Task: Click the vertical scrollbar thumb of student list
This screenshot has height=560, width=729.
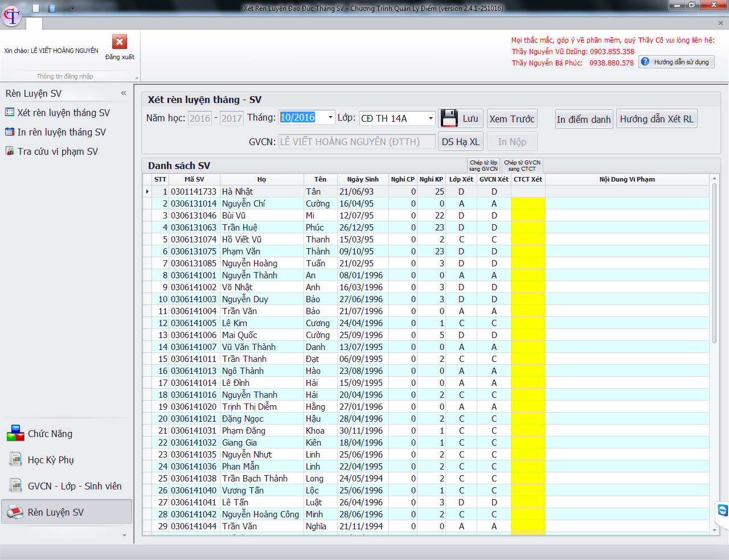Action: pos(715,263)
